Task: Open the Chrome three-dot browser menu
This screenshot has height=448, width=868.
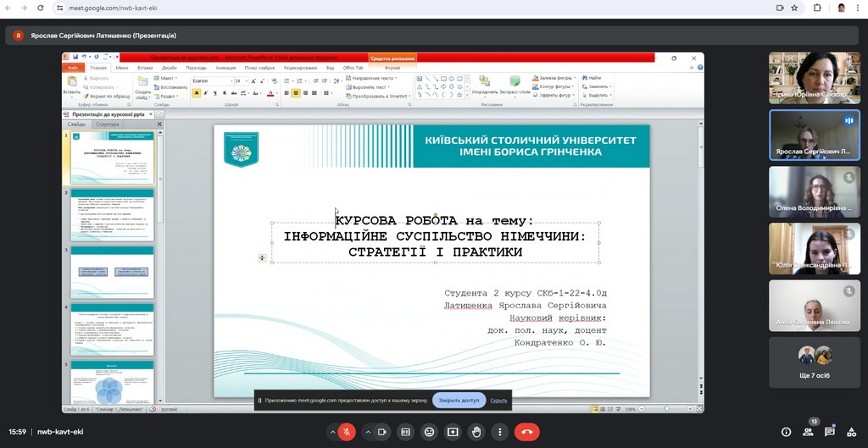Action: tap(858, 8)
